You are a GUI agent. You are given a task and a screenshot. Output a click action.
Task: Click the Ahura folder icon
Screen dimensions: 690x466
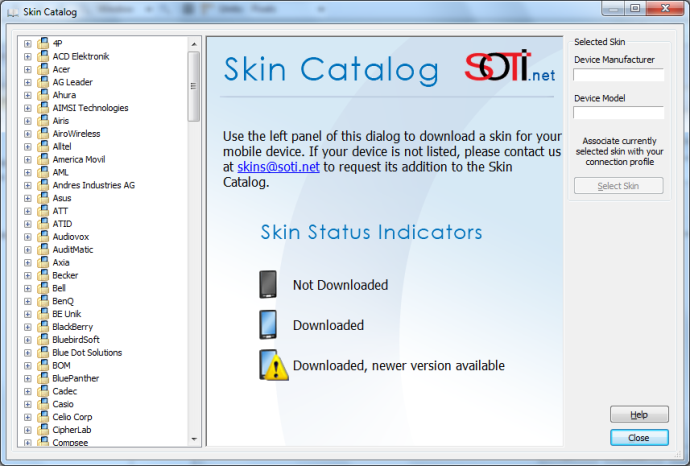coord(43,95)
